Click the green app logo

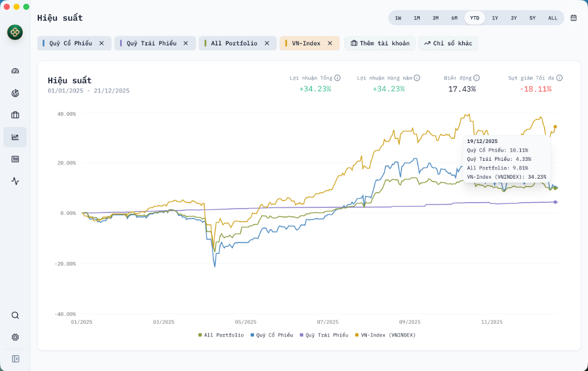pyautogui.click(x=15, y=32)
